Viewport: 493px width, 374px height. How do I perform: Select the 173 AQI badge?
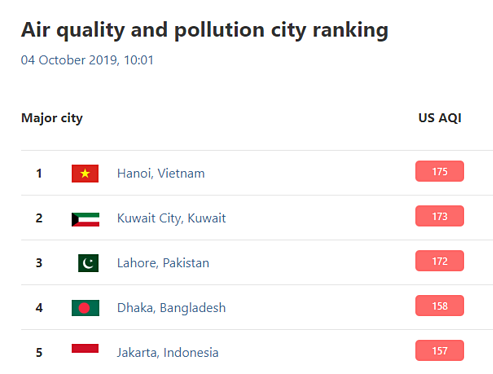(x=439, y=216)
